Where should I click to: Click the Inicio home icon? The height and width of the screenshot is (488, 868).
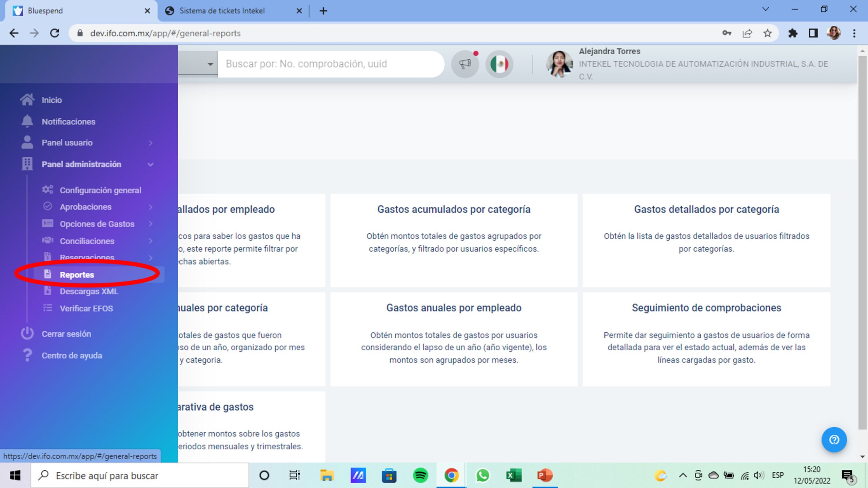tap(27, 100)
